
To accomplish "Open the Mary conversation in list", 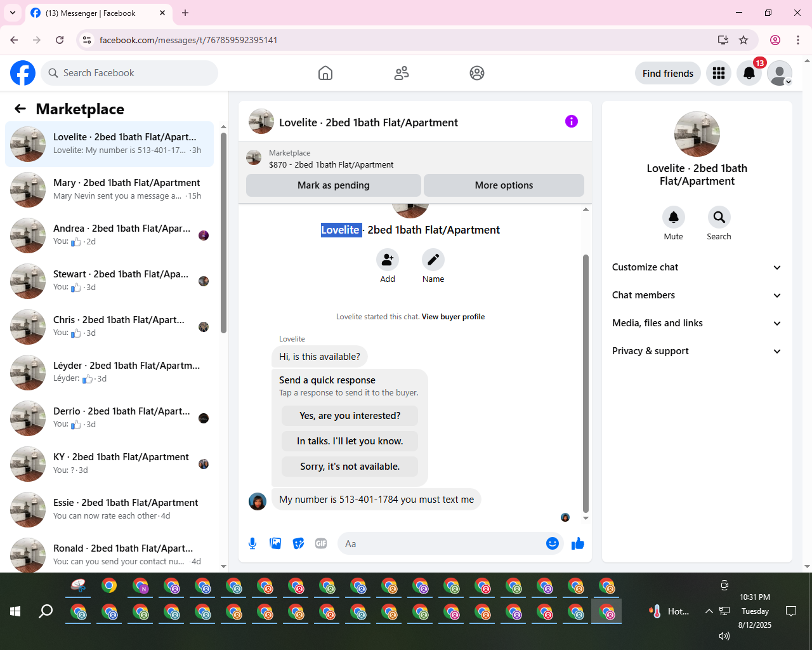I will tap(110, 190).
